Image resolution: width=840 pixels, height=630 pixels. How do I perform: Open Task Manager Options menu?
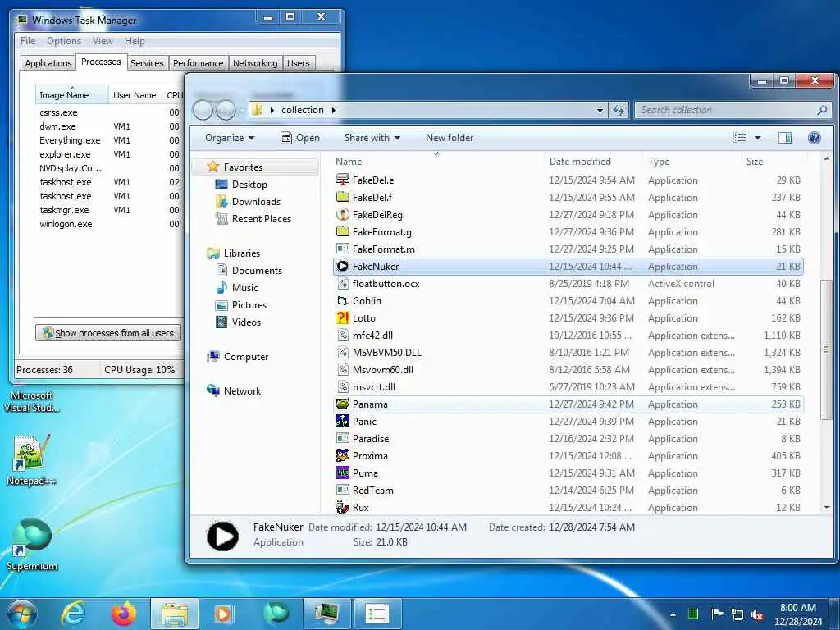(x=64, y=41)
